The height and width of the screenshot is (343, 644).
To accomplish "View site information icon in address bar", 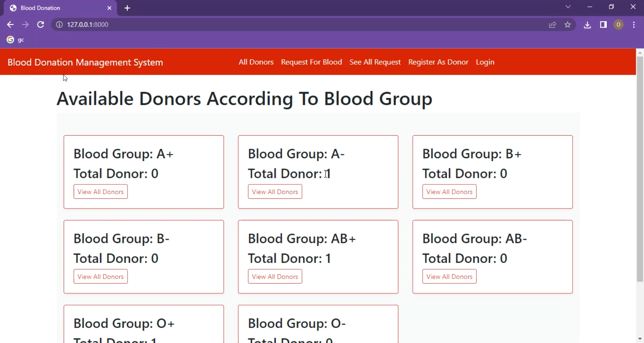I will [59, 24].
